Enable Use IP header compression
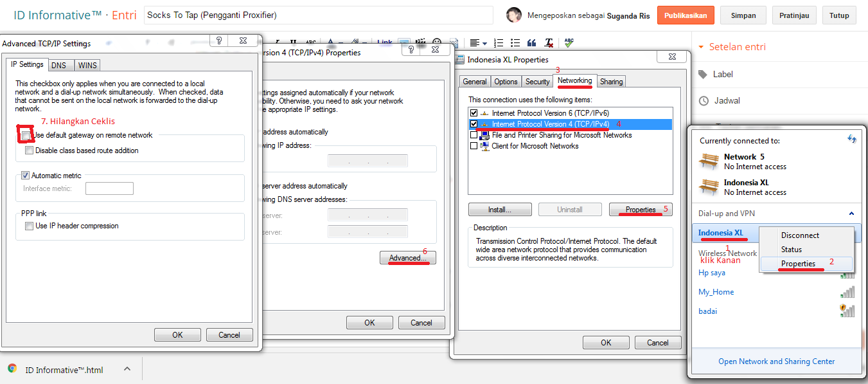 (x=30, y=226)
